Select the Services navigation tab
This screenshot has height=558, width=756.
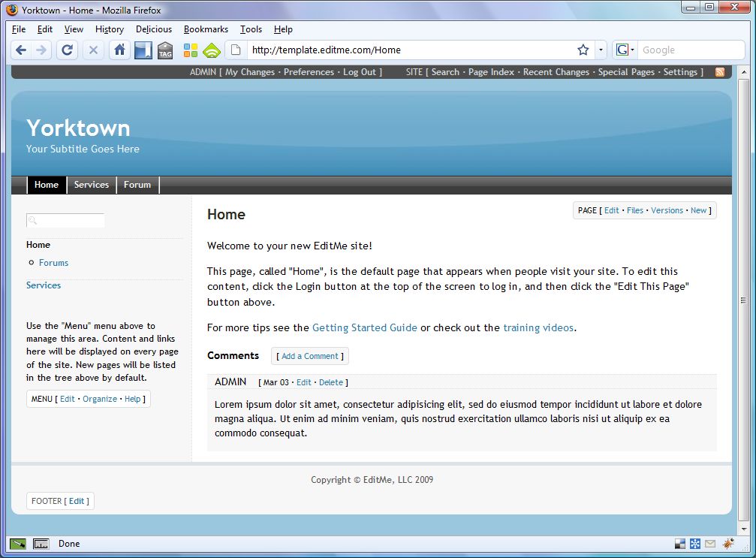(x=92, y=185)
